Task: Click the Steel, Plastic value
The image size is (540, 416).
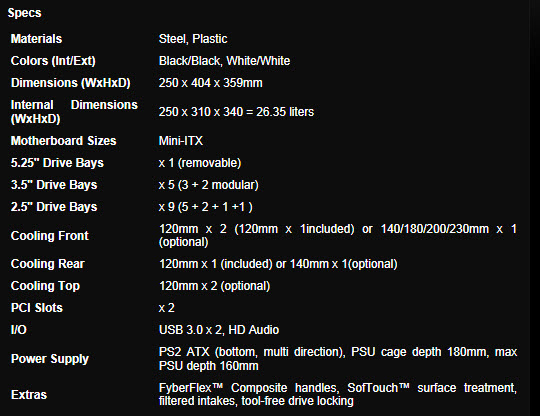Action: click(193, 39)
